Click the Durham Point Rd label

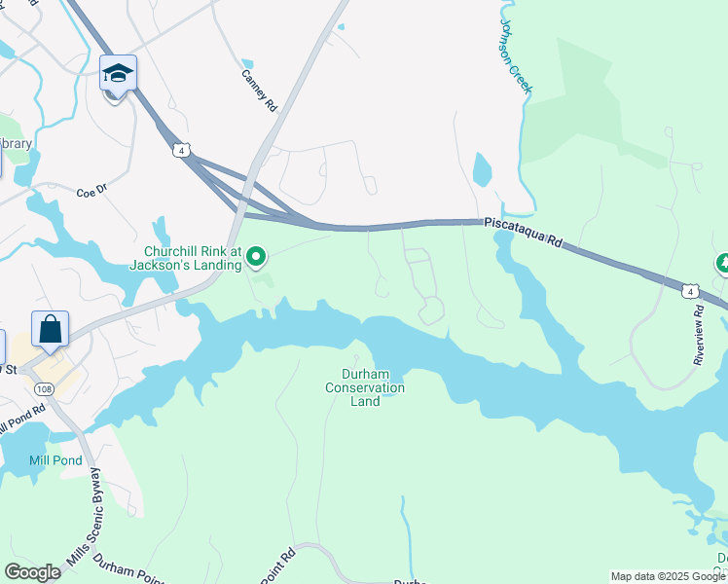click(127, 569)
